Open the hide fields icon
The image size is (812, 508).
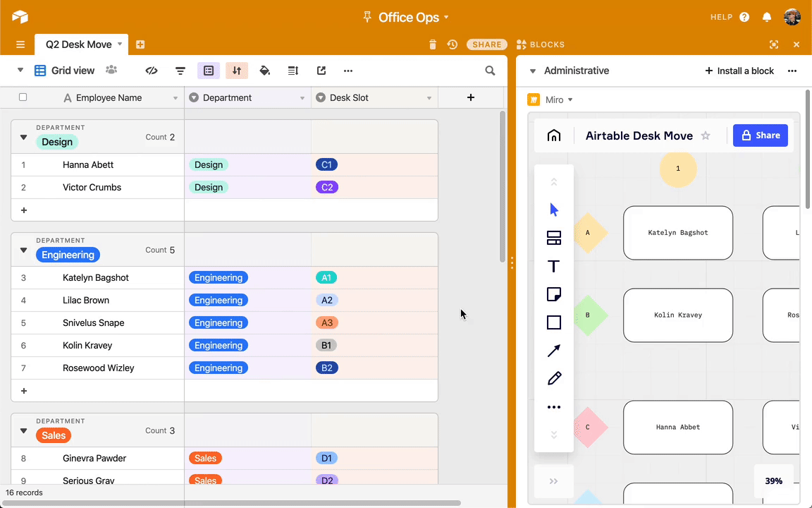[x=152, y=71]
